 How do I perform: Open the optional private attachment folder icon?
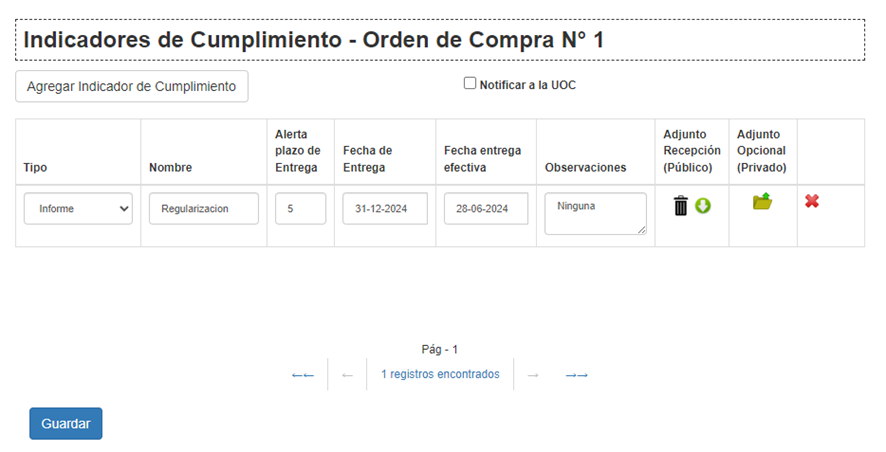[763, 202]
